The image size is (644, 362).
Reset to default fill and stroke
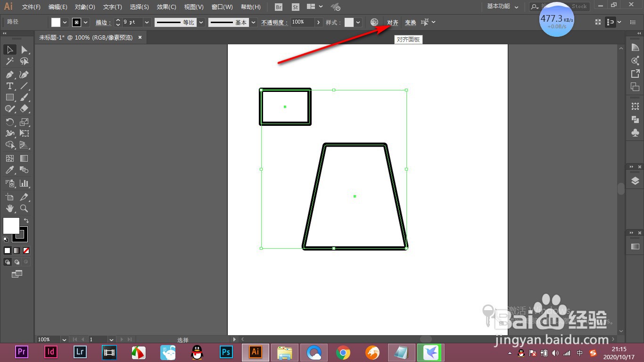(6, 239)
